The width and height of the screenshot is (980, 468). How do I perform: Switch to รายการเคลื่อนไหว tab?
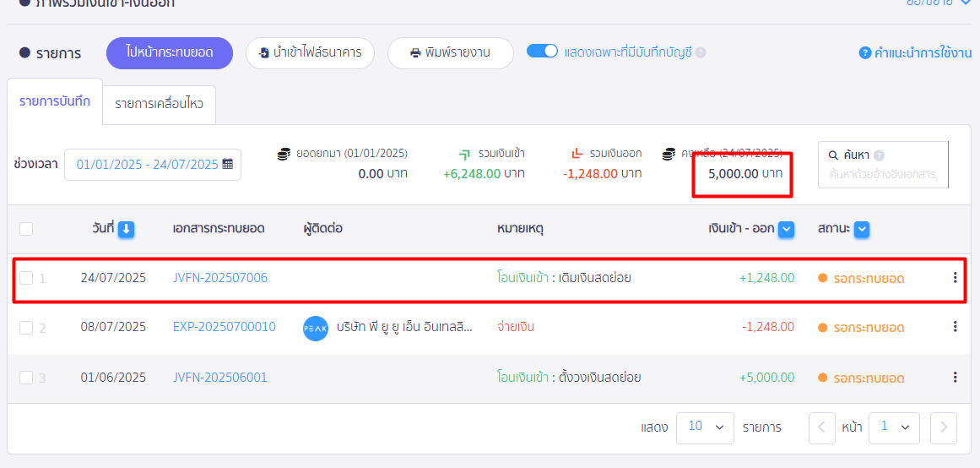click(159, 104)
